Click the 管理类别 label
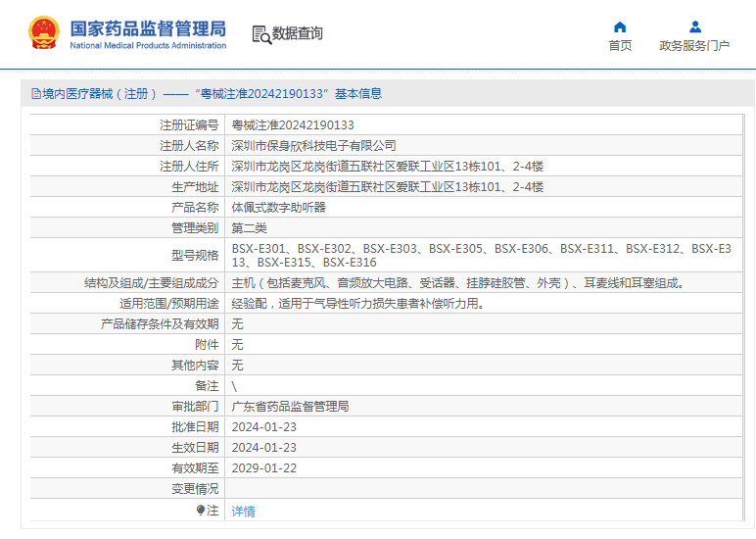This screenshot has height=539, width=756. 195,228
